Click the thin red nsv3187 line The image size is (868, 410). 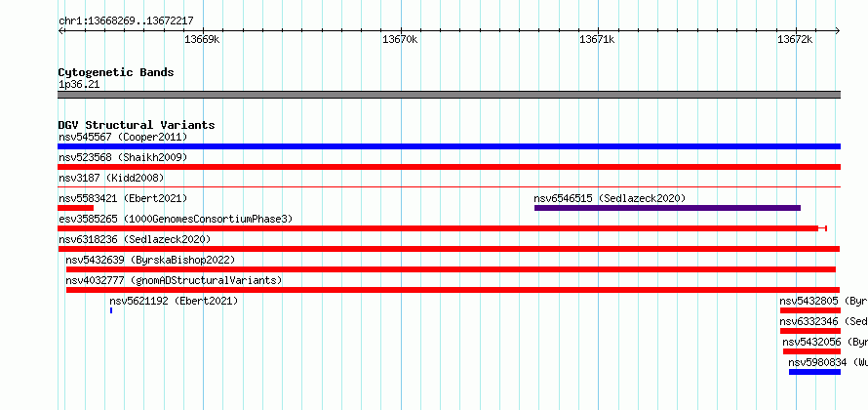pos(449,187)
